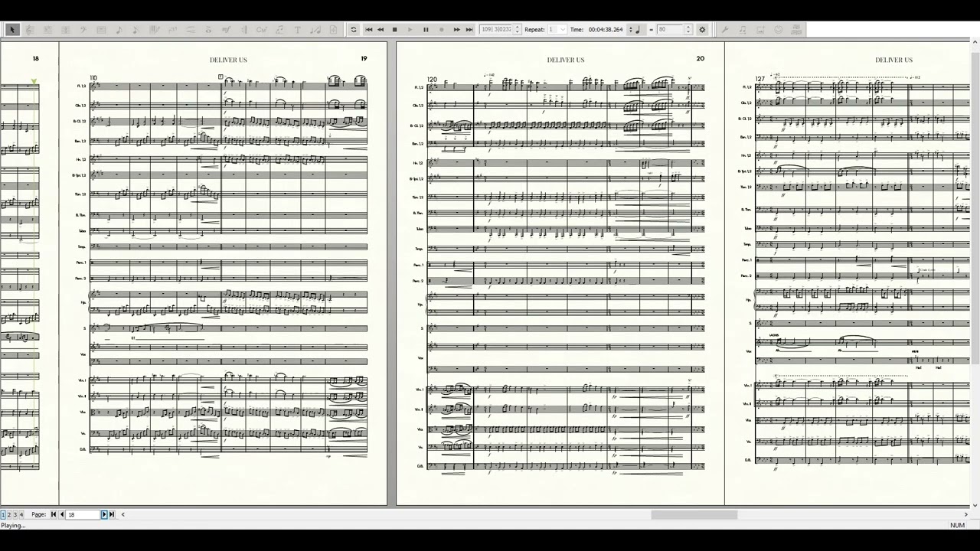Jump playback to the end
Image resolution: width=980 pixels, height=551 pixels.
point(469,30)
